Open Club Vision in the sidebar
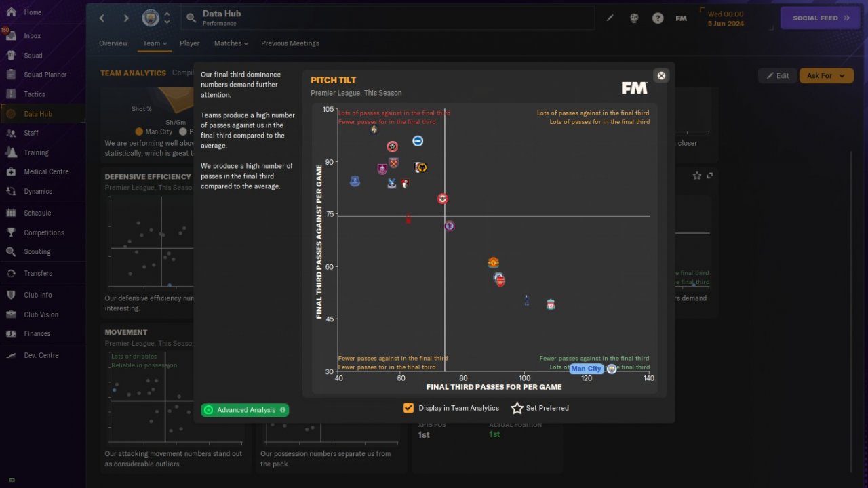 (x=41, y=315)
